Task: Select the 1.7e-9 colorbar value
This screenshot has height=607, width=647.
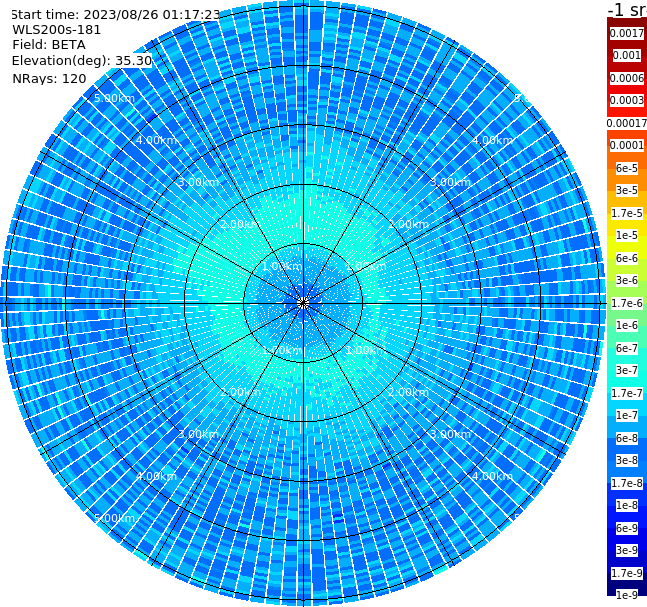Action: [627, 573]
